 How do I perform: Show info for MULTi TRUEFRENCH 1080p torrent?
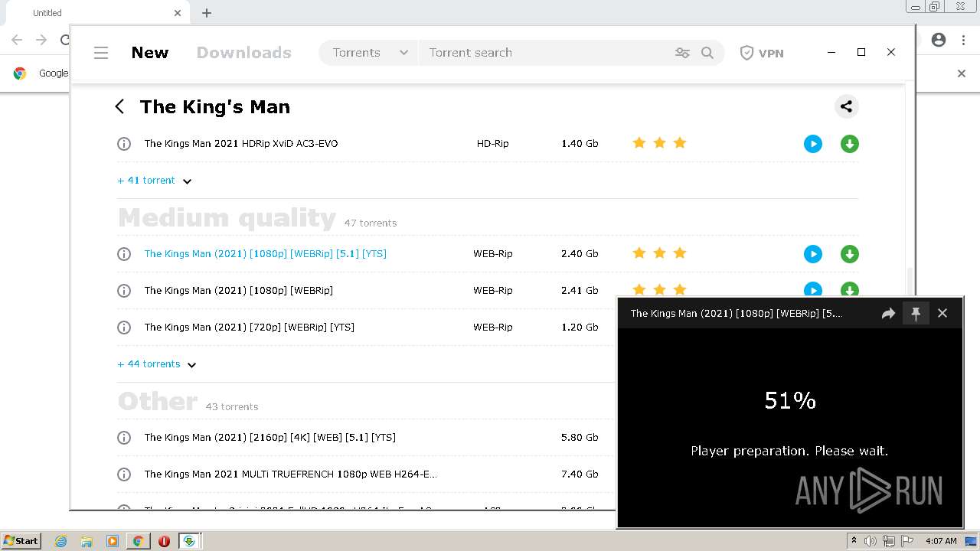[x=124, y=474]
